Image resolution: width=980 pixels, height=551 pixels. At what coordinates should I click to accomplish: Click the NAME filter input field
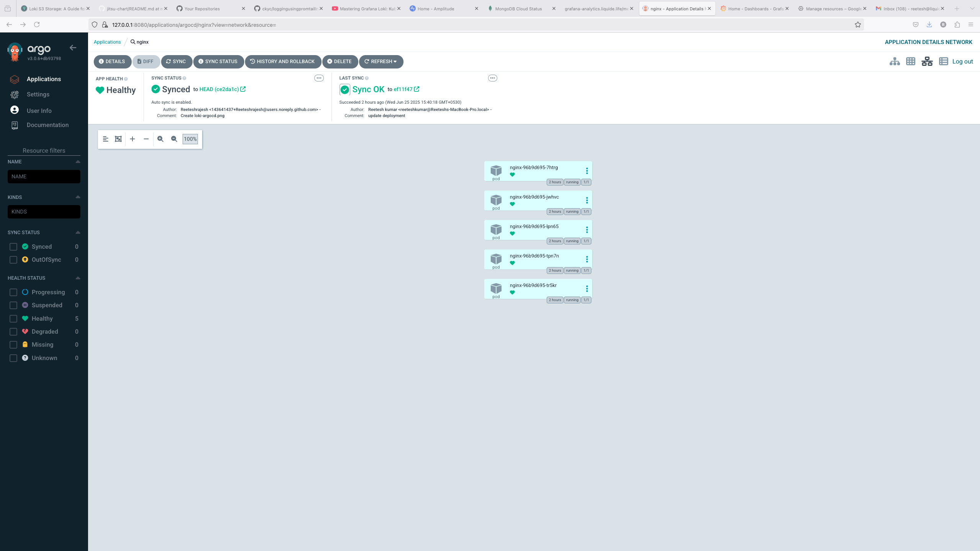tap(44, 177)
